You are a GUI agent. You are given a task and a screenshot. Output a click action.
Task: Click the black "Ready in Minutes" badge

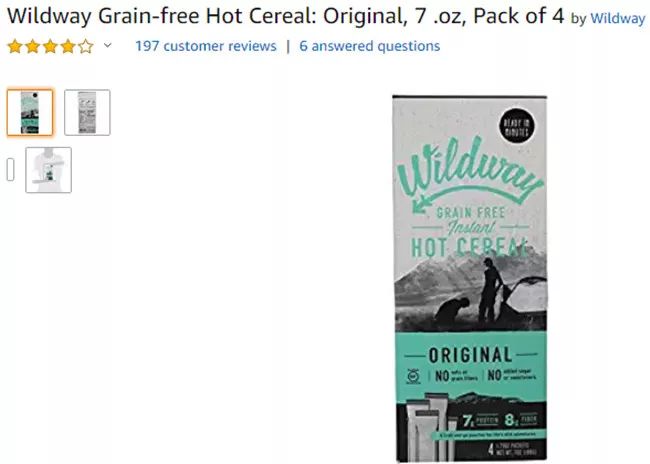(x=515, y=126)
